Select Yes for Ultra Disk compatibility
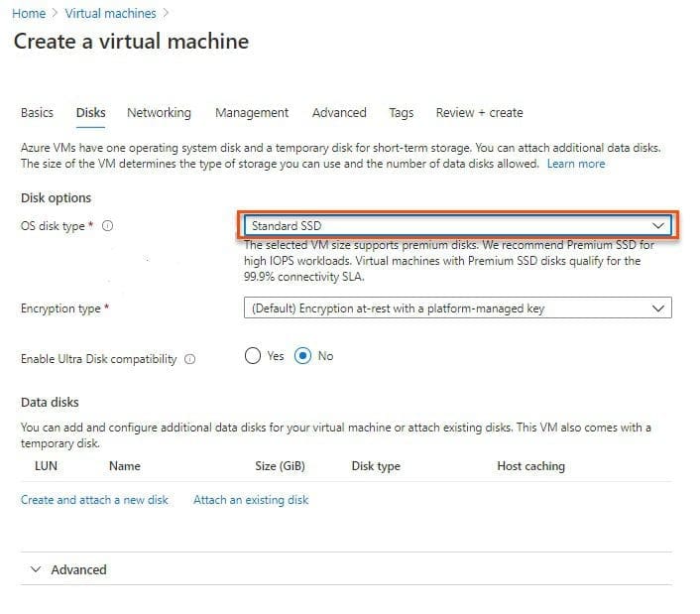The width and height of the screenshot is (700, 614). (x=254, y=357)
